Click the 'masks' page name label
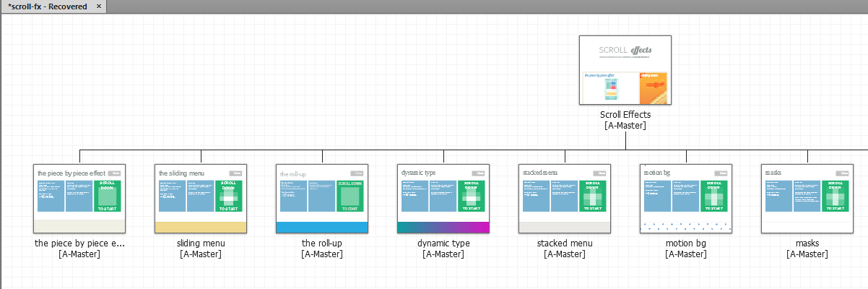868x289 pixels. click(x=807, y=243)
